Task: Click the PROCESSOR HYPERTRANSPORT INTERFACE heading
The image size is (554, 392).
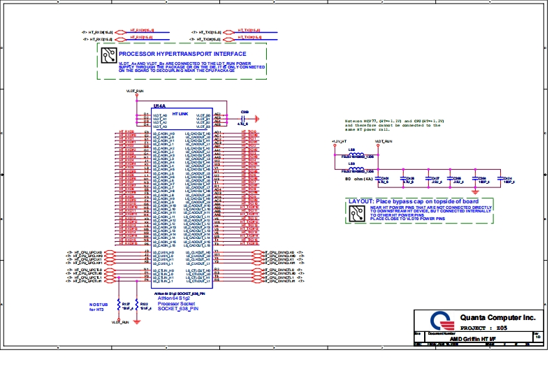Action: (x=182, y=54)
